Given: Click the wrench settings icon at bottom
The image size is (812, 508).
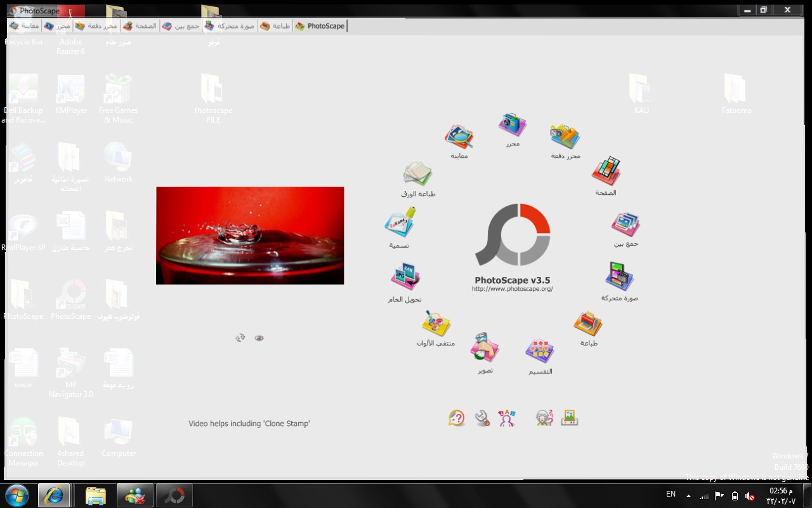Looking at the screenshot, I should coord(482,418).
